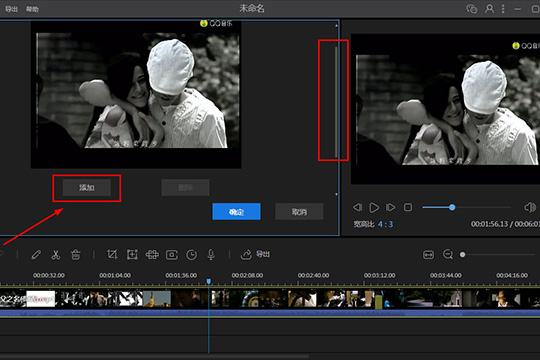The height and width of the screenshot is (360, 540).
Task: Mute the preview volume speaker
Action: [530, 207]
